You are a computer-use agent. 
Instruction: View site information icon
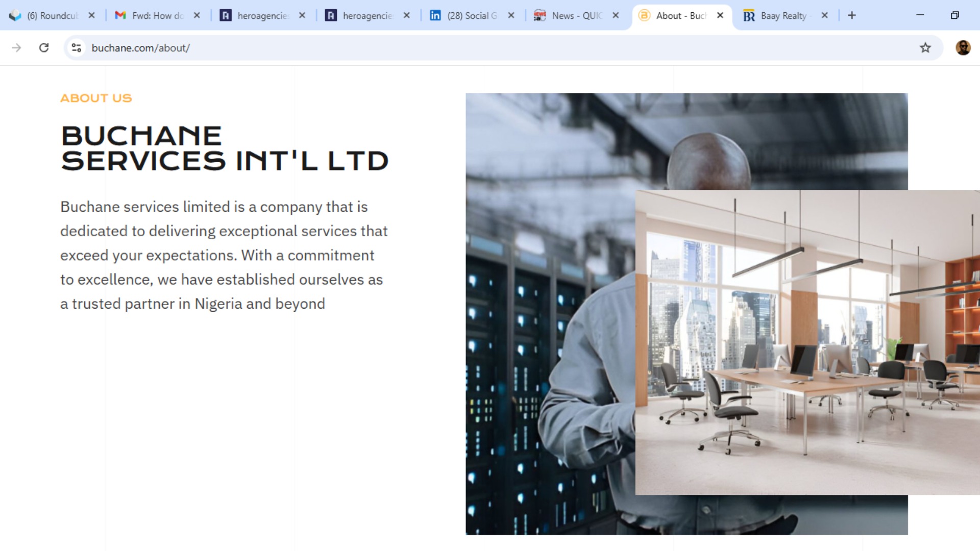pos(77,47)
